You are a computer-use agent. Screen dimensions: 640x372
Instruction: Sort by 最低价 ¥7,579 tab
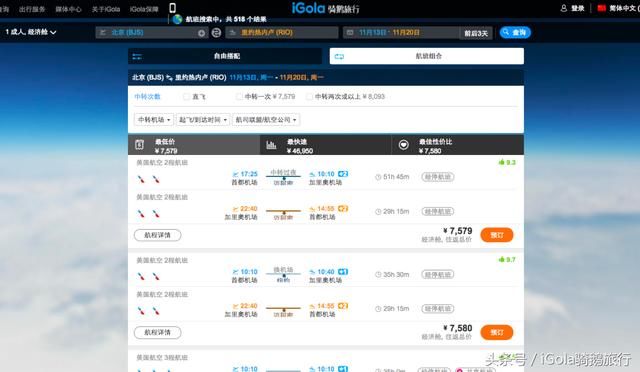pos(194,145)
